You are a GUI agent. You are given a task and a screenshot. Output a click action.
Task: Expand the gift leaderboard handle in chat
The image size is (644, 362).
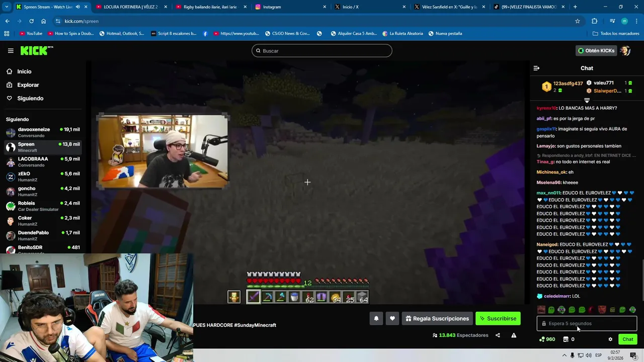click(587, 101)
